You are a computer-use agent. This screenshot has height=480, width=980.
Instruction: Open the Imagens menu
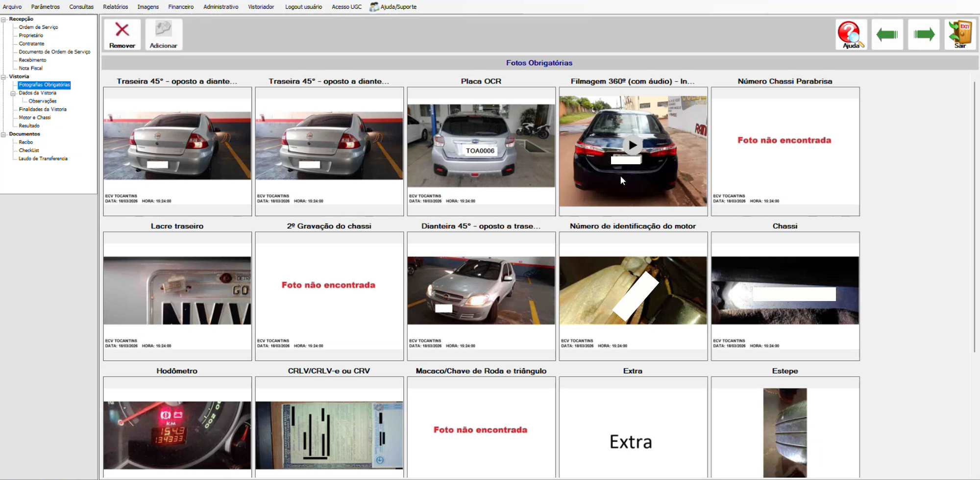[148, 7]
